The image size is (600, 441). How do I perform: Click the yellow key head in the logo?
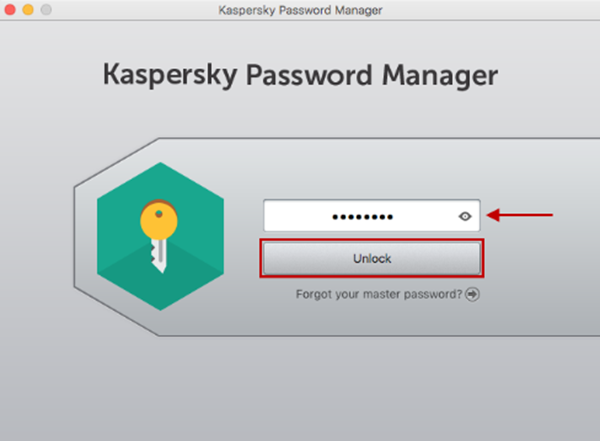(159, 220)
